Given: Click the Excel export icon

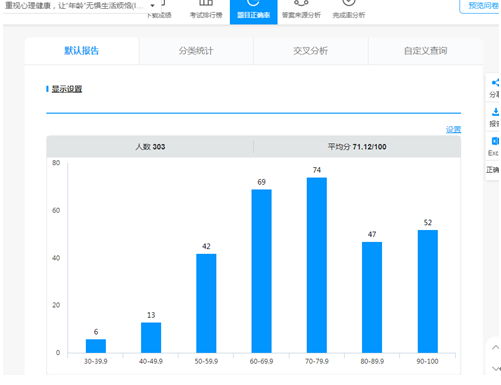Looking at the screenshot, I should pyautogui.click(x=495, y=141).
